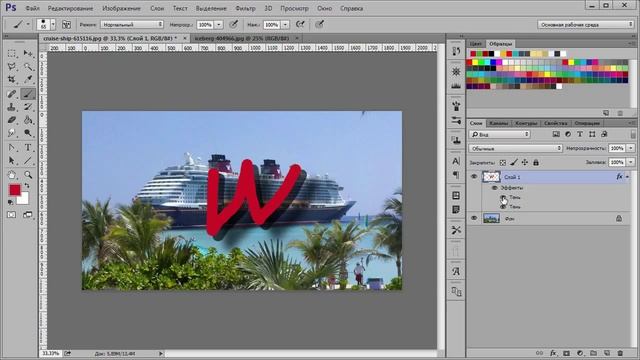This screenshot has height=360, width=640.
Task: Select the Brush tool in toolbox
Action: (x=28, y=94)
